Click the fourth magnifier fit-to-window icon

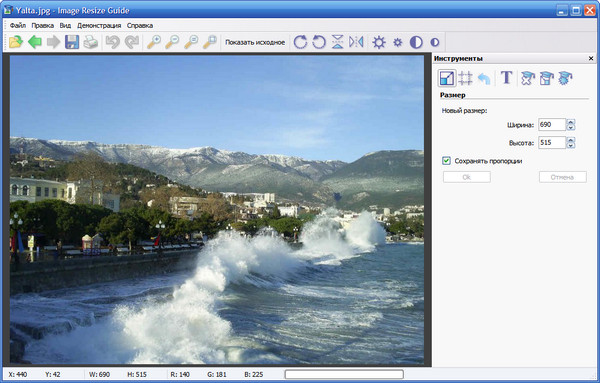(210, 42)
